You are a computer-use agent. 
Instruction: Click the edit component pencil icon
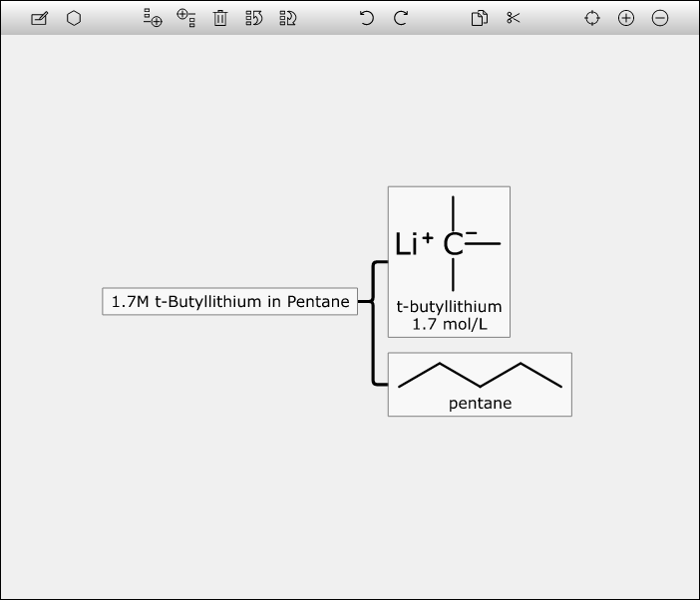click(39, 18)
